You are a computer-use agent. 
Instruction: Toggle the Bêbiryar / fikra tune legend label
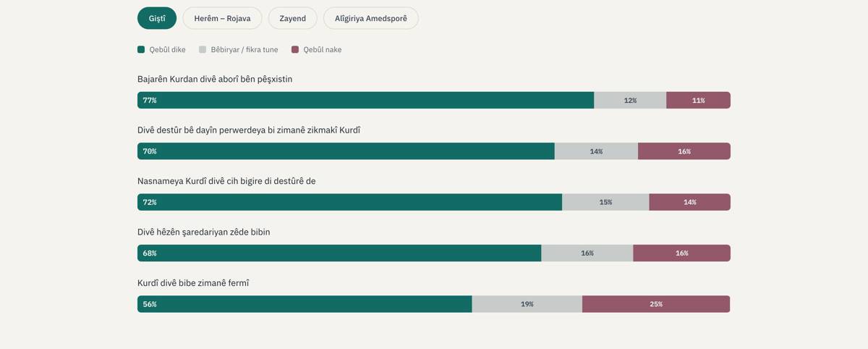244,50
